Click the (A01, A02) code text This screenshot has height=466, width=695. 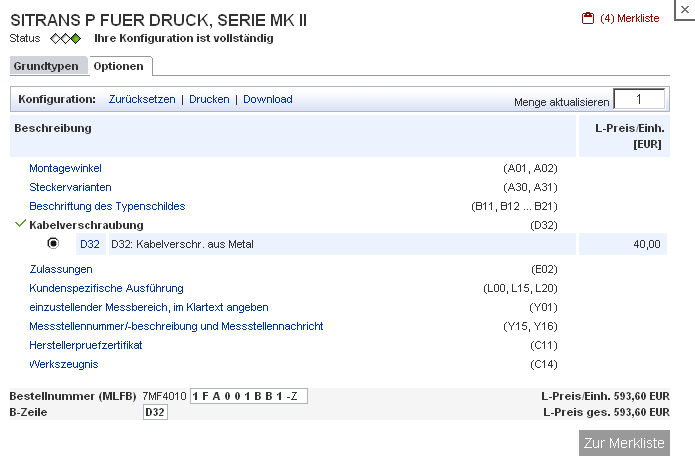[530, 168]
